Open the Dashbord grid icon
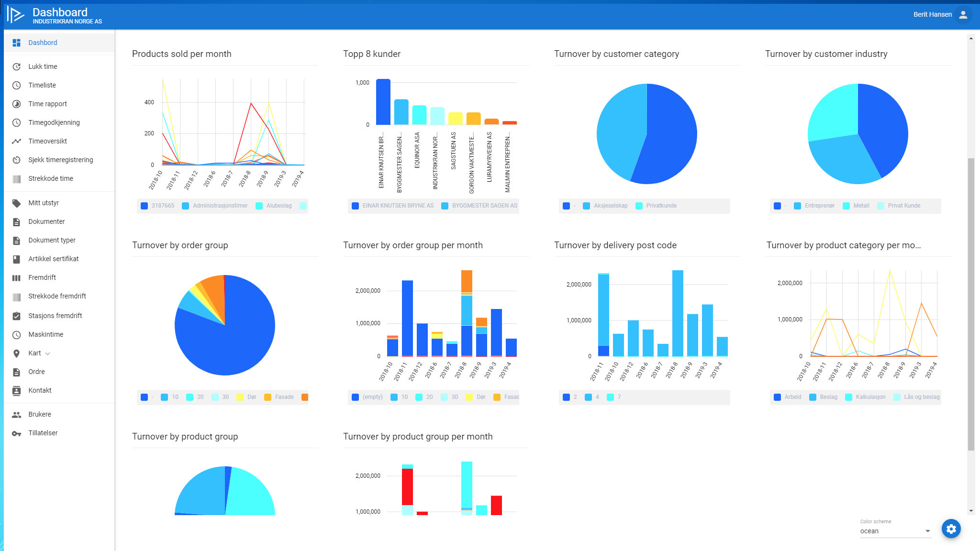The image size is (980, 551). point(16,43)
